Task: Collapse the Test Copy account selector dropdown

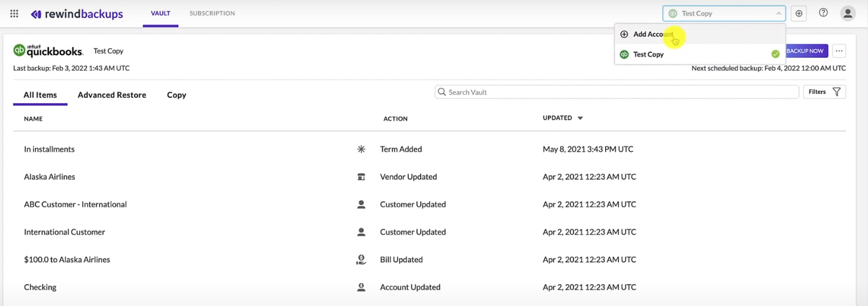Action: pyautogui.click(x=778, y=13)
